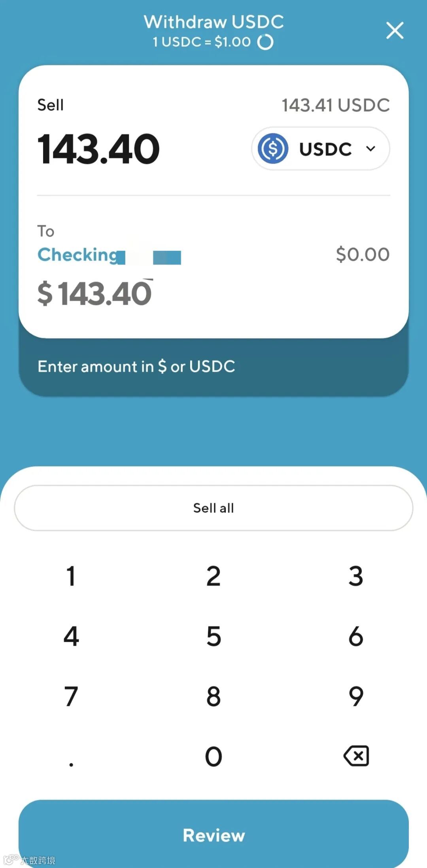
Task: Tap the 143.41 USDC available balance
Action: pos(336,105)
